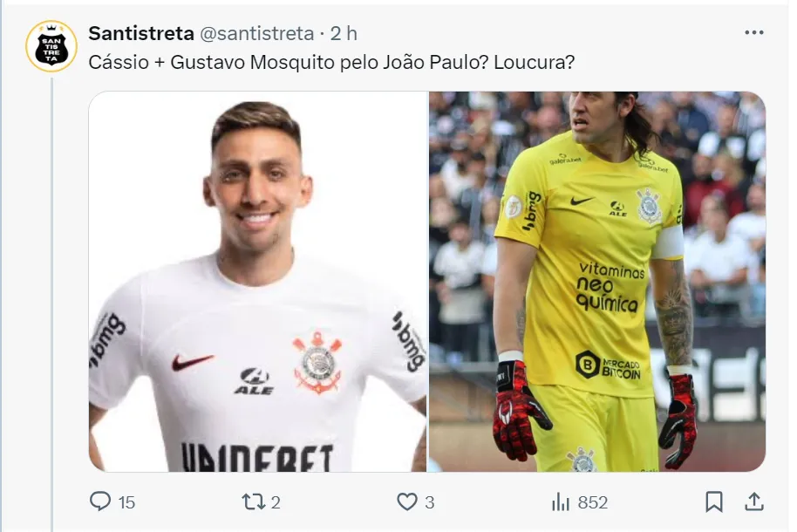Image resolution: width=797 pixels, height=532 pixels.
Task: Open the Santistreta profile avatar
Action: 51,46
